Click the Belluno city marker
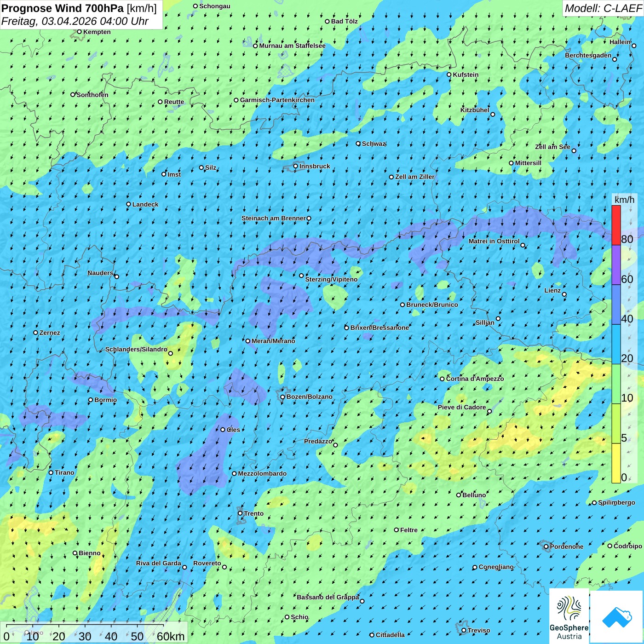The height and width of the screenshot is (644, 644). [x=459, y=495]
